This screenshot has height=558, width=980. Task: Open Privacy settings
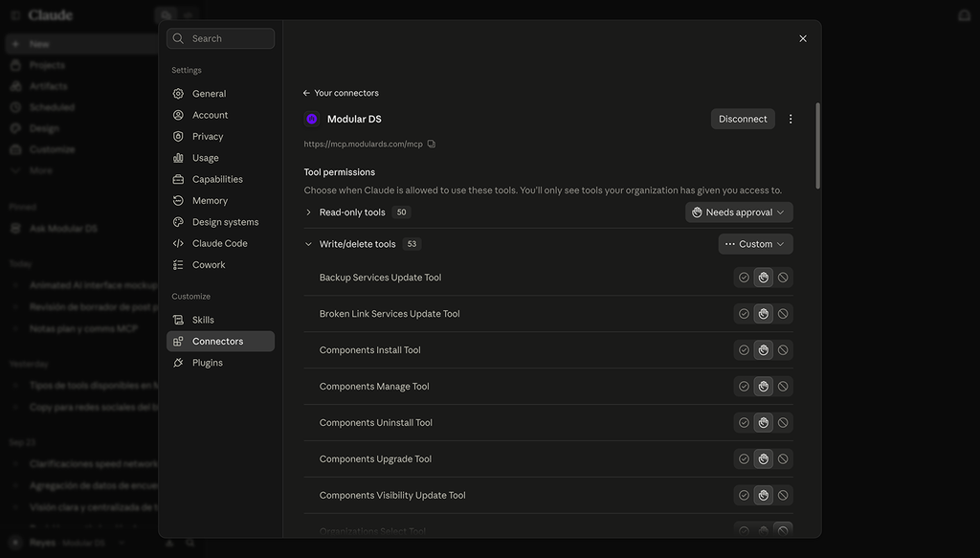pos(220,136)
